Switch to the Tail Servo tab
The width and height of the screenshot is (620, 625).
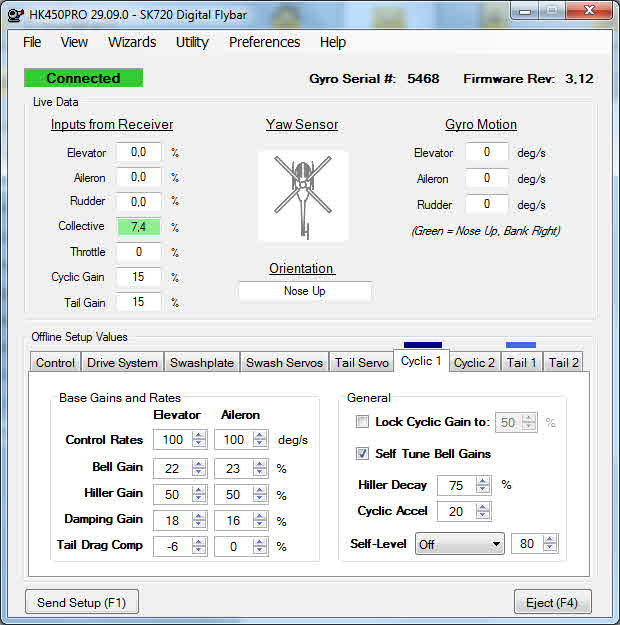tap(362, 363)
